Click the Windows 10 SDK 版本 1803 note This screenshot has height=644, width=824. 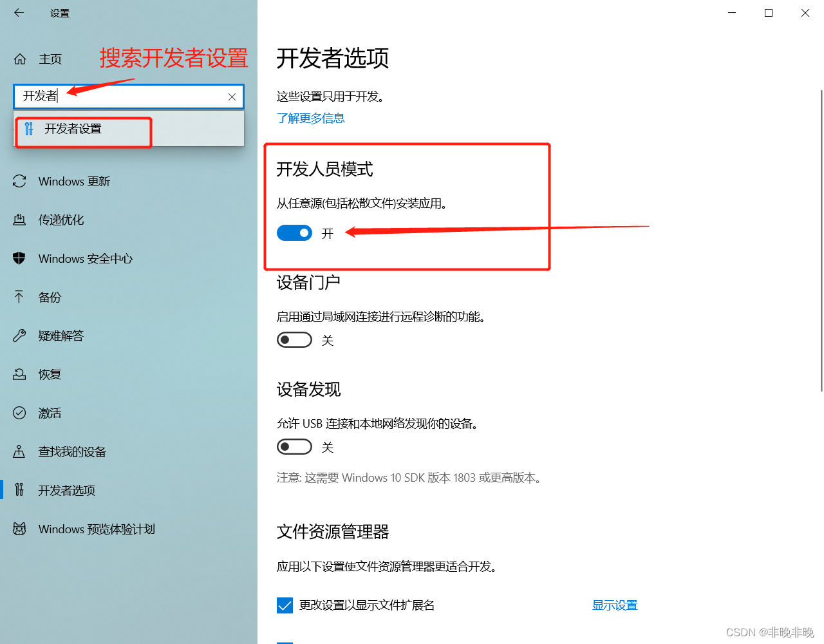[411, 478]
